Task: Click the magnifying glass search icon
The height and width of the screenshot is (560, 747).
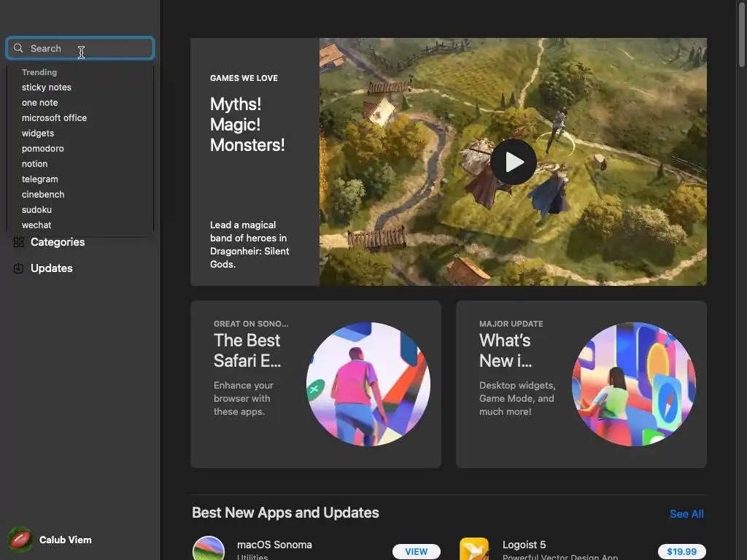Action: [18, 48]
